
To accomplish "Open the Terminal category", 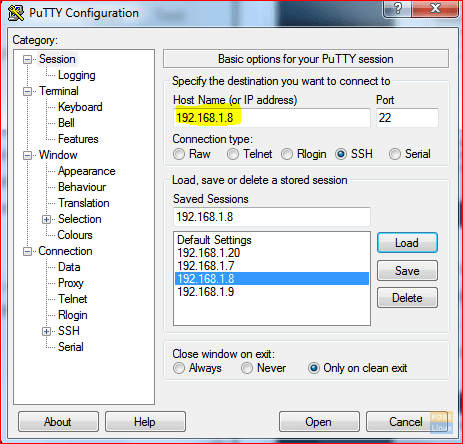I will (59, 91).
